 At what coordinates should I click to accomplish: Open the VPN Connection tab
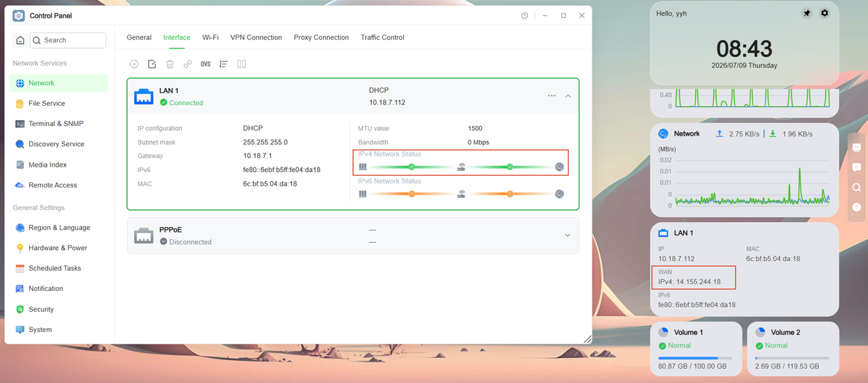coord(256,37)
